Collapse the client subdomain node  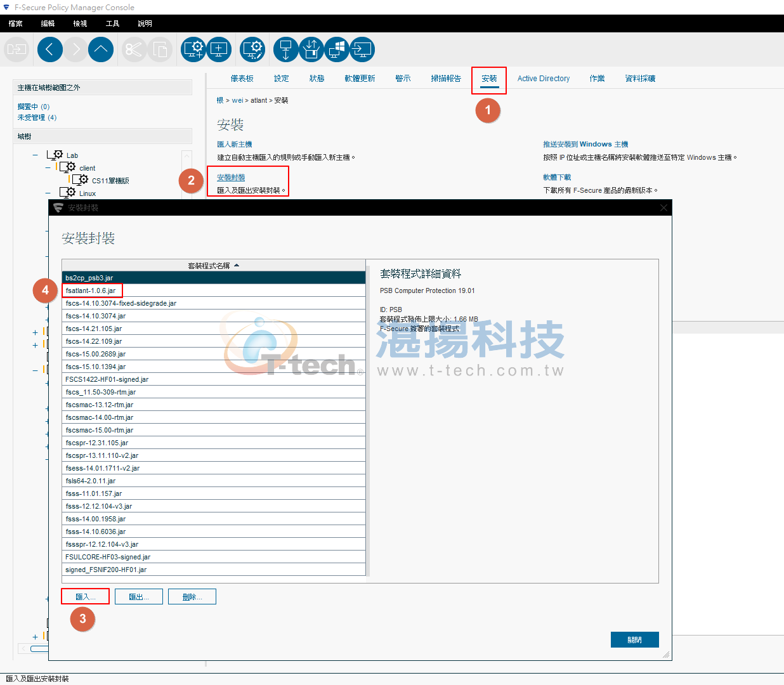coord(48,167)
